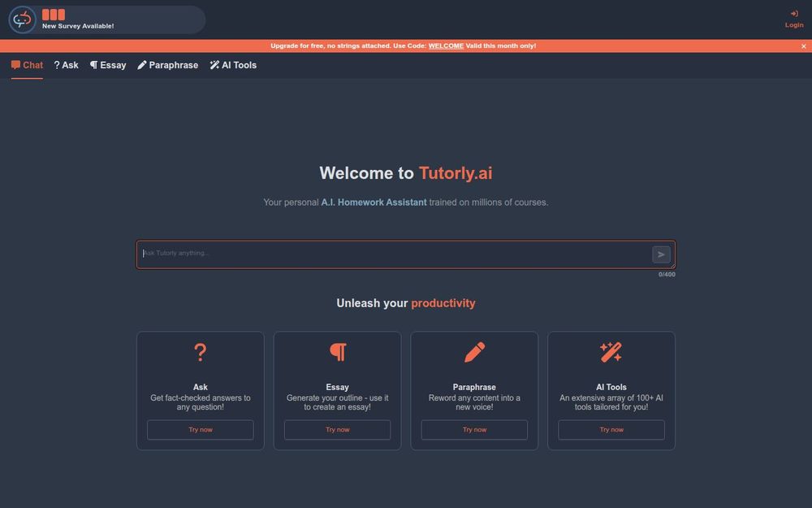Click Try now on the Paraphrase card
This screenshot has width=812, height=508.
(x=474, y=430)
